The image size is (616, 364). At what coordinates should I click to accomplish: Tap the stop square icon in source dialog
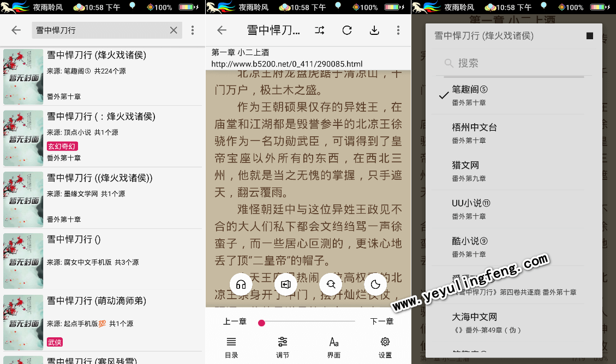590,36
